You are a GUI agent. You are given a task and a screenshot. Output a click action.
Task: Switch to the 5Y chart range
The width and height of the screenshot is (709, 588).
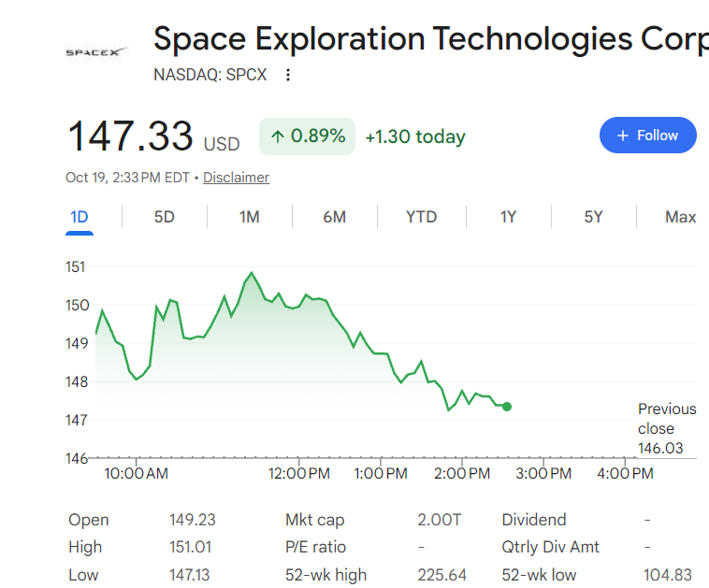click(x=593, y=217)
